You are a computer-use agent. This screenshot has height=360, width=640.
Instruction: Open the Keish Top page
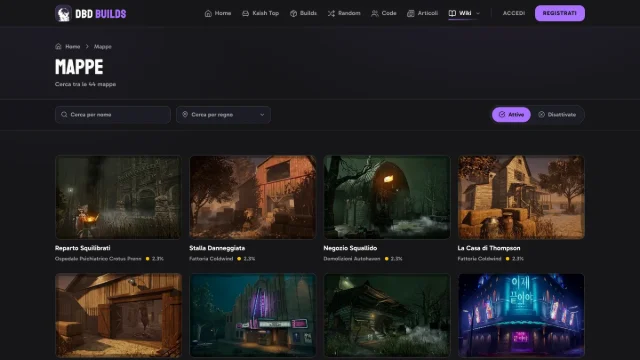[260, 13]
